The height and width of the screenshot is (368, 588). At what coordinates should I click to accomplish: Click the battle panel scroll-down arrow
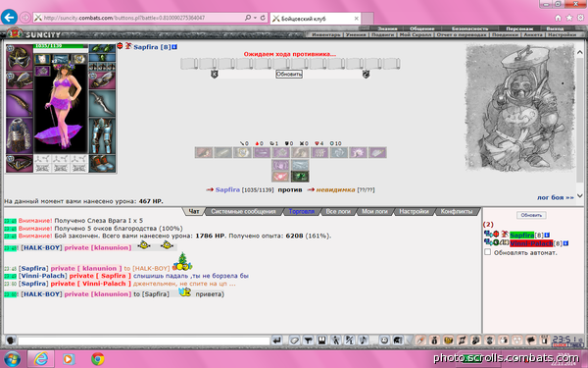(x=580, y=195)
